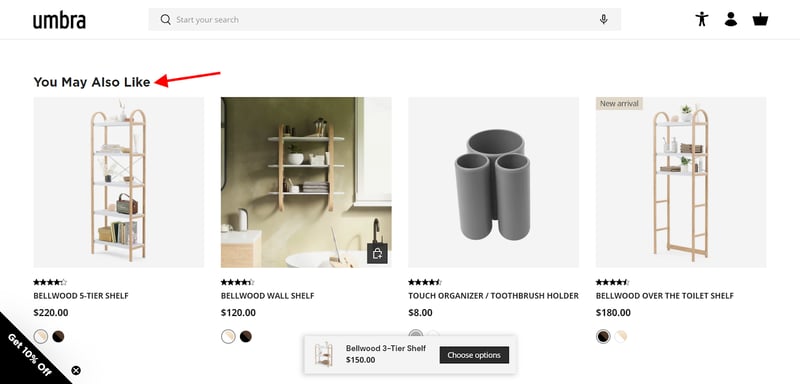Open Bellwood 5-Tier Shelf title link

tap(81, 296)
